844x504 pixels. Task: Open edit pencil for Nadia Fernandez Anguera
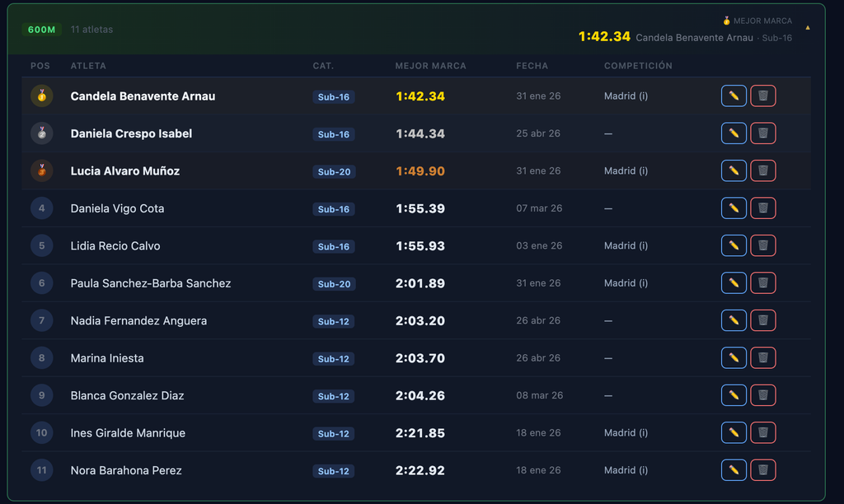pyautogui.click(x=733, y=320)
